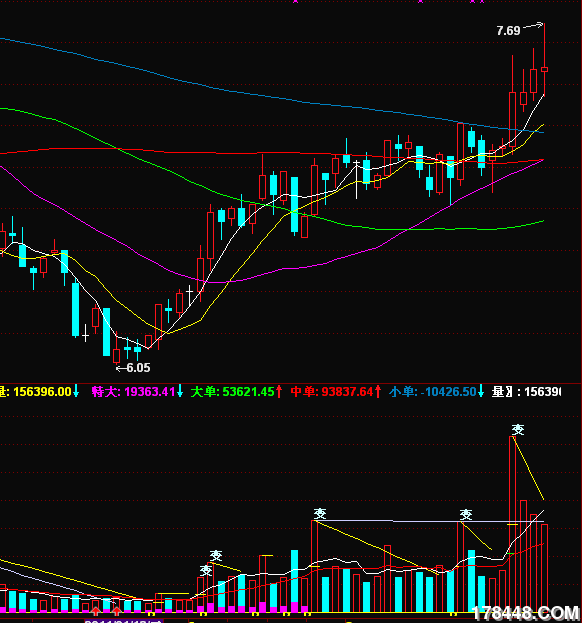The width and height of the screenshot is (582, 623).
Task: Click the 6.05 low price label
Action: (138, 368)
